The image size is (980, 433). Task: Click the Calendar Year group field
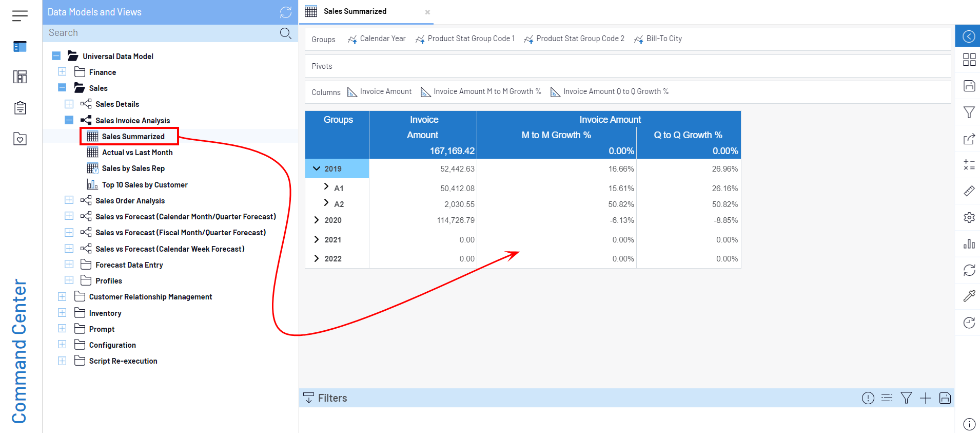coord(382,39)
